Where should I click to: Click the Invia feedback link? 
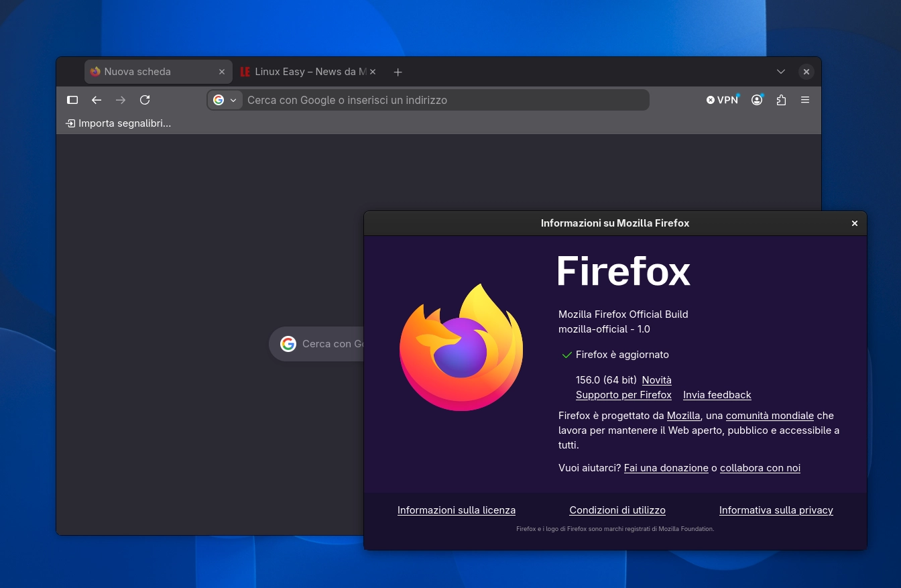(x=717, y=395)
